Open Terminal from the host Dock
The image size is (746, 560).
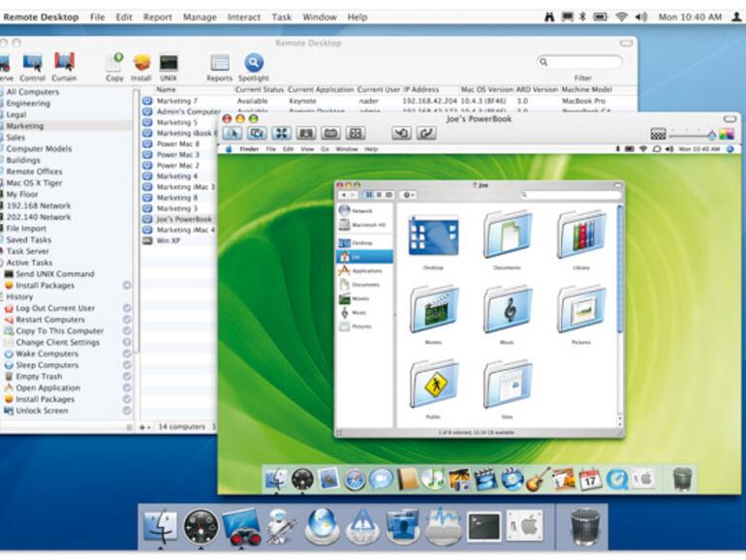[483, 527]
